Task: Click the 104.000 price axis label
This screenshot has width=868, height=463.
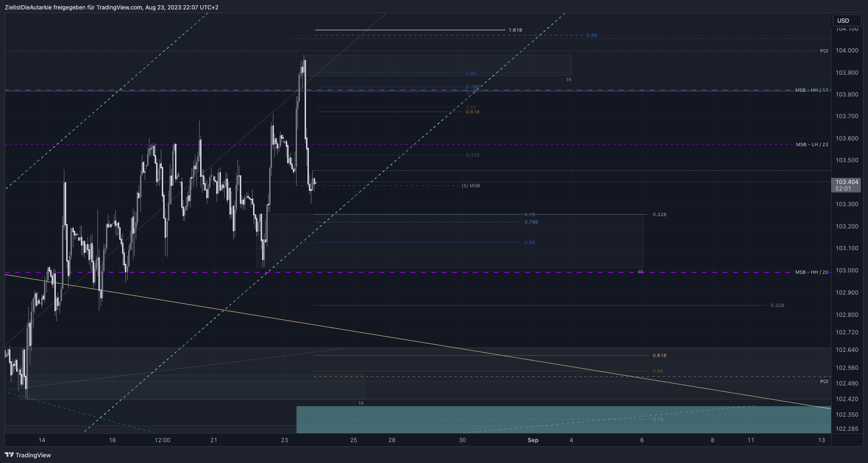Action: pos(847,51)
